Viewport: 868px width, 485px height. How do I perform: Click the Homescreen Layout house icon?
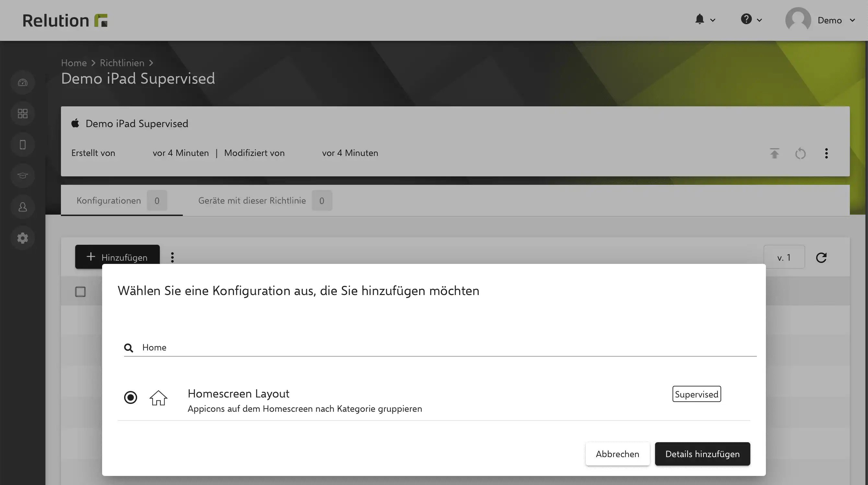point(158,398)
